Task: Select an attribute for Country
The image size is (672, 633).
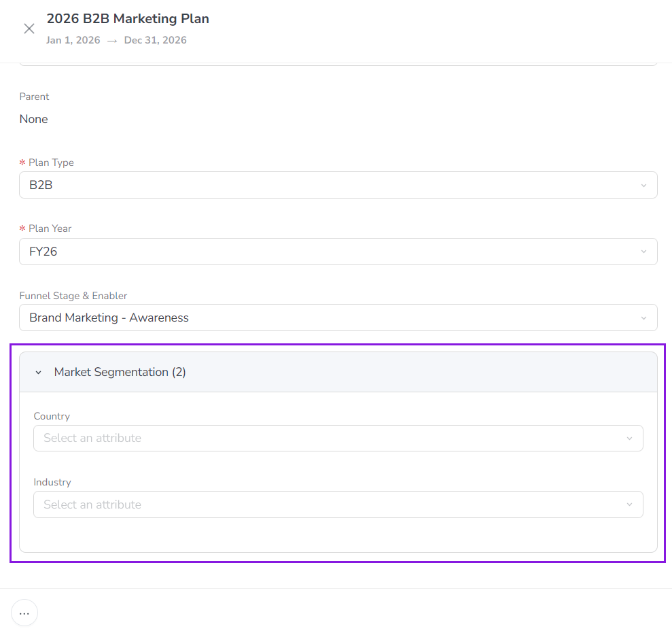Action: click(x=338, y=439)
